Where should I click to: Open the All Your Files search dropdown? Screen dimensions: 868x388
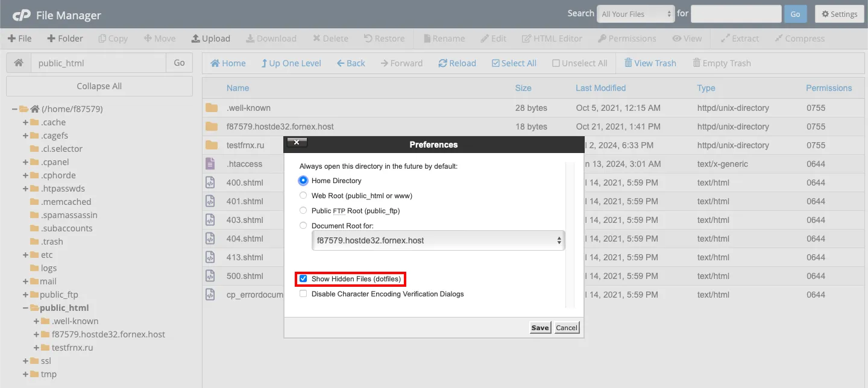click(635, 14)
